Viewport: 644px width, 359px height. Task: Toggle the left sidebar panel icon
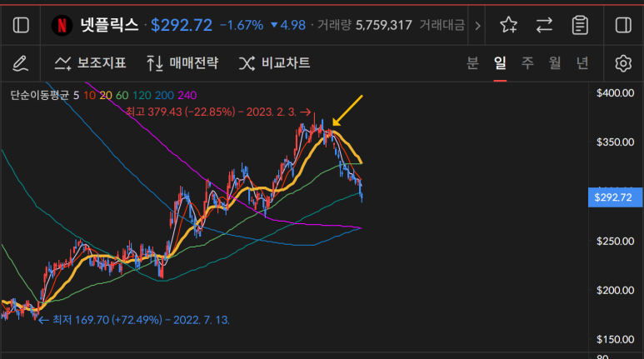21,25
